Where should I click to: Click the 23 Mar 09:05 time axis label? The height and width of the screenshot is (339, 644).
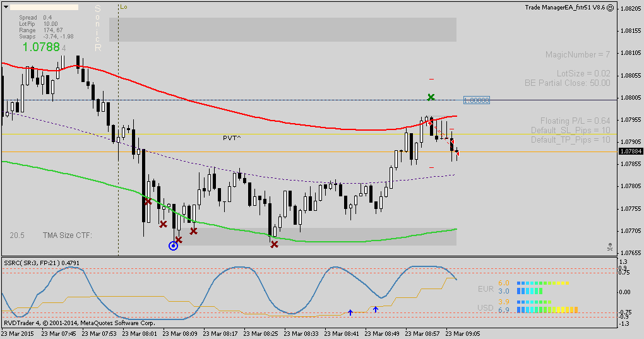tap(462, 334)
